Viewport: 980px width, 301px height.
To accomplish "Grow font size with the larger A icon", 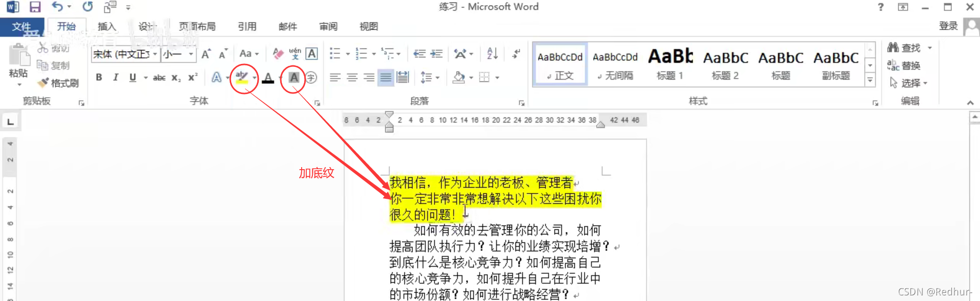I will [x=206, y=54].
